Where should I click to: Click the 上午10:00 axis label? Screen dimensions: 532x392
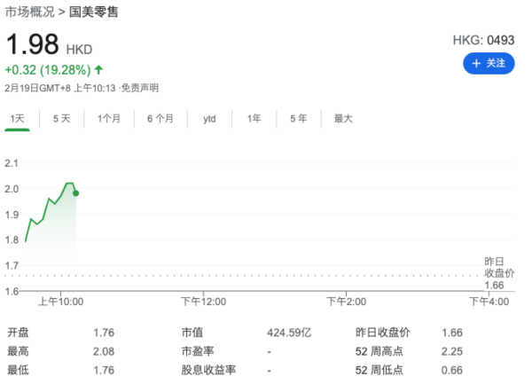[60, 302]
